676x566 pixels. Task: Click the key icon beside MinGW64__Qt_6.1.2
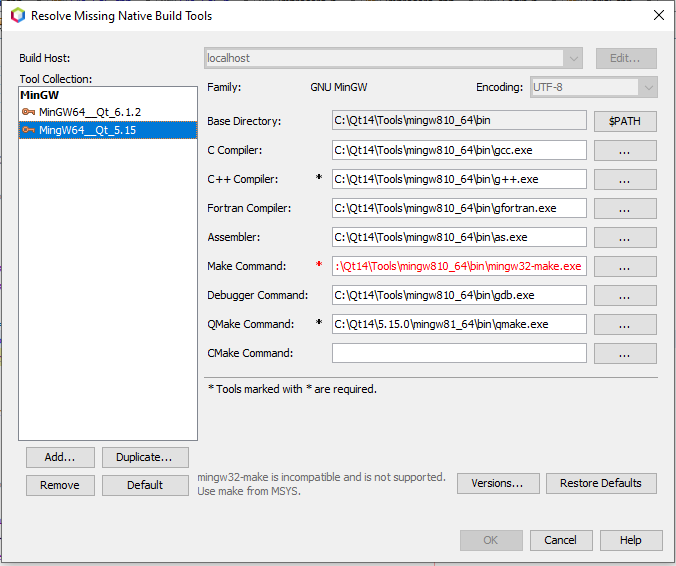(28, 112)
